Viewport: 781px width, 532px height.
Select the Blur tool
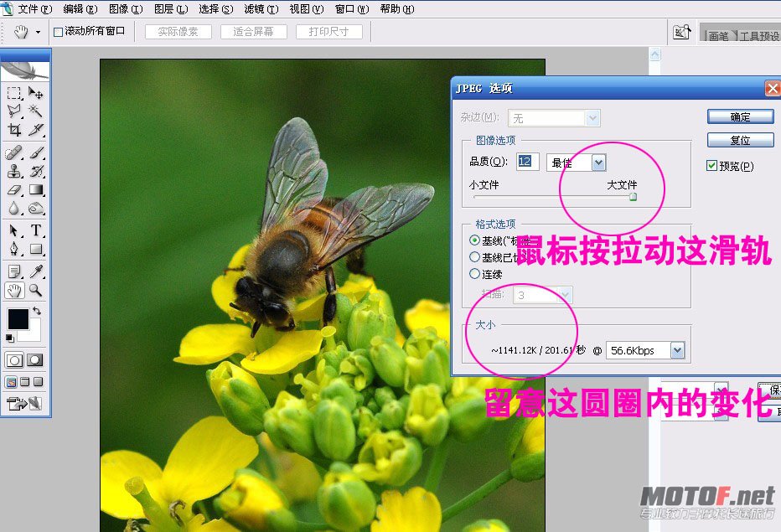14,209
